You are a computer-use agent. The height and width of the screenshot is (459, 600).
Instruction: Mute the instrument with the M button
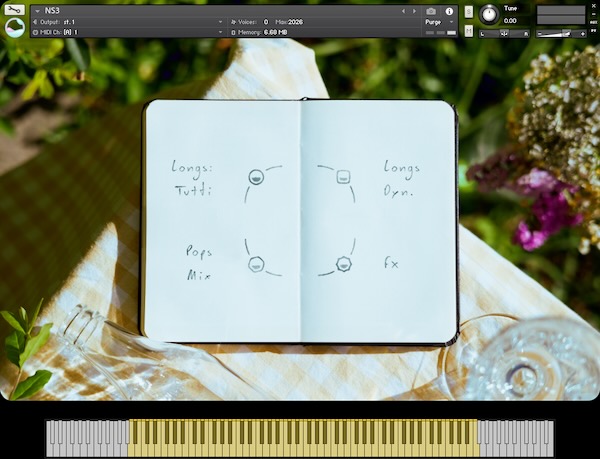(469, 31)
